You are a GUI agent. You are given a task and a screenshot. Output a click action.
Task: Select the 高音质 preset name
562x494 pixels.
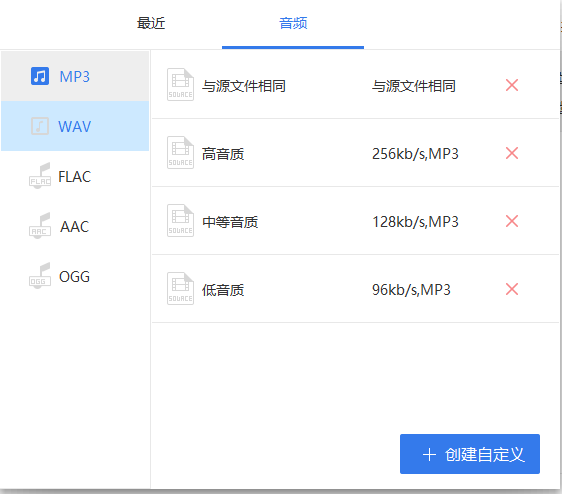[x=223, y=154]
